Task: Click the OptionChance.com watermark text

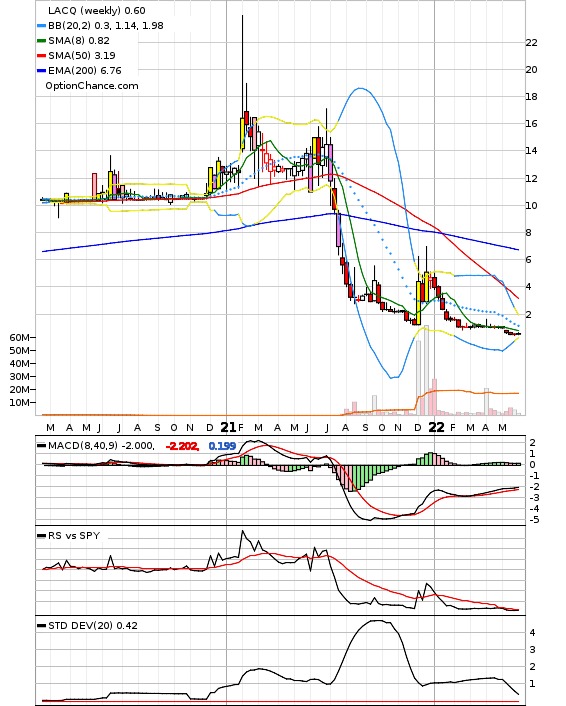Action: [92, 86]
